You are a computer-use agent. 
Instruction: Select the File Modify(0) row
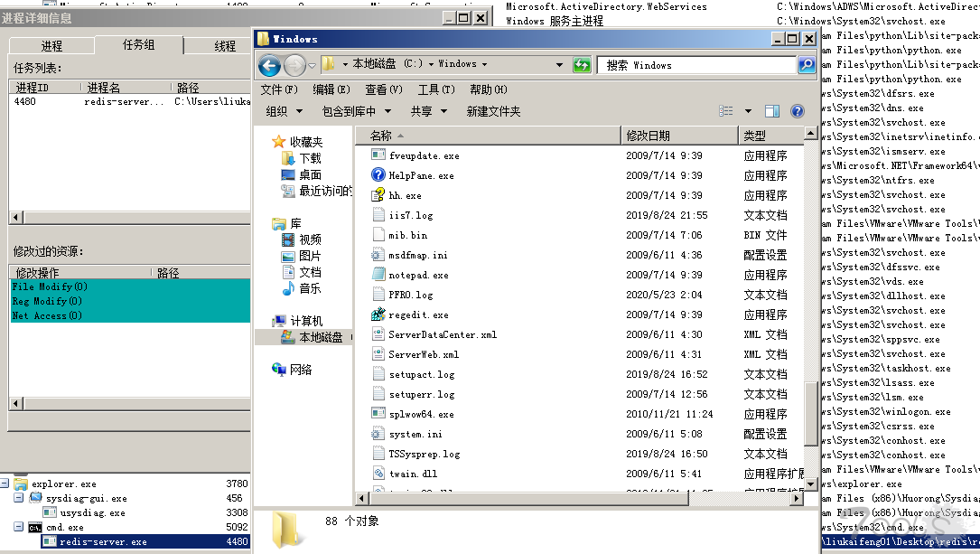[130, 286]
